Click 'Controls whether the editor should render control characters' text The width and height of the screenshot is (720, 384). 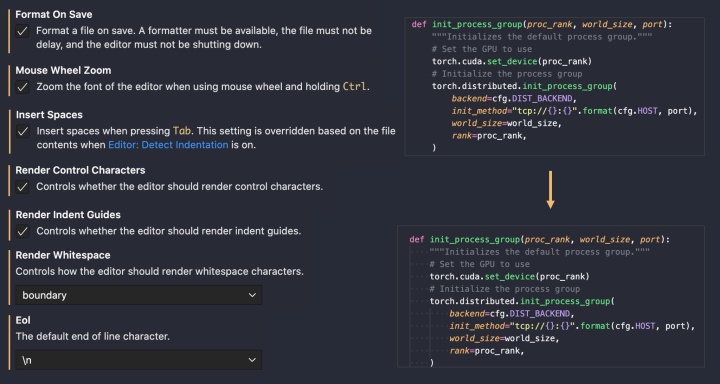180,187
